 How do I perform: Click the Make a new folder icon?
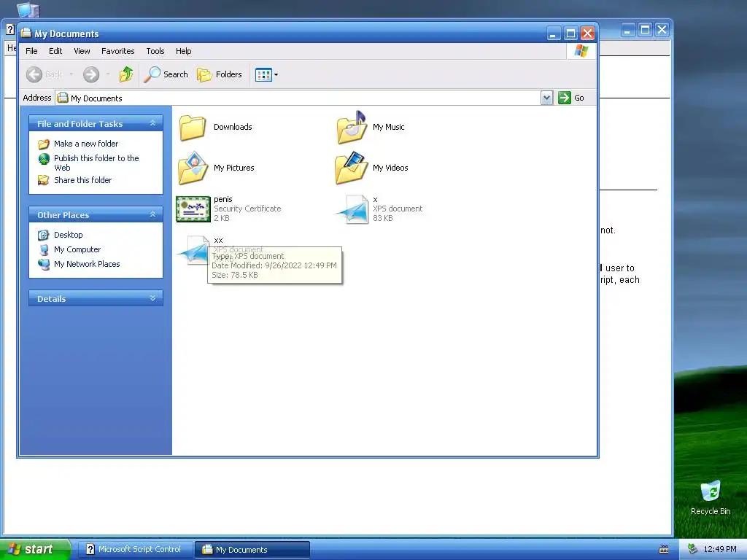point(43,144)
